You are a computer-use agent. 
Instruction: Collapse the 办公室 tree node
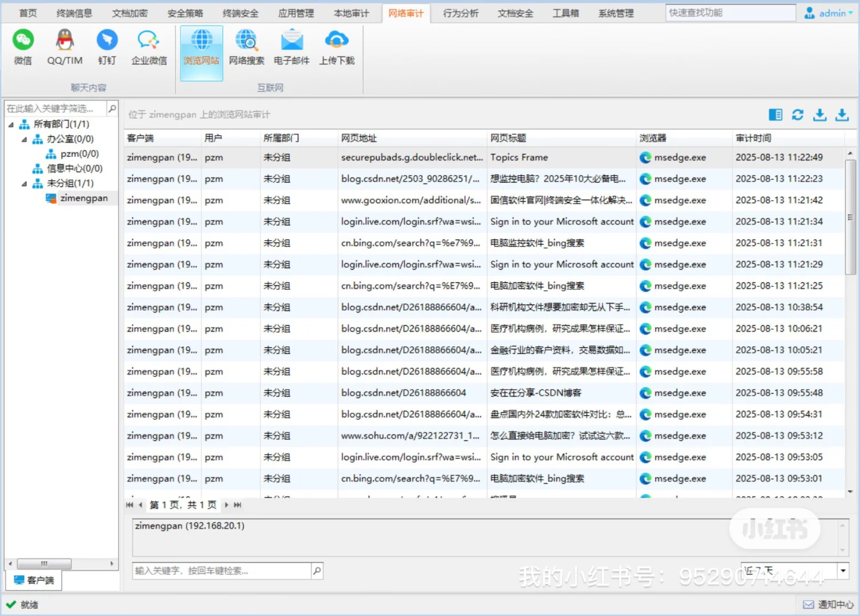(x=24, y=139)
